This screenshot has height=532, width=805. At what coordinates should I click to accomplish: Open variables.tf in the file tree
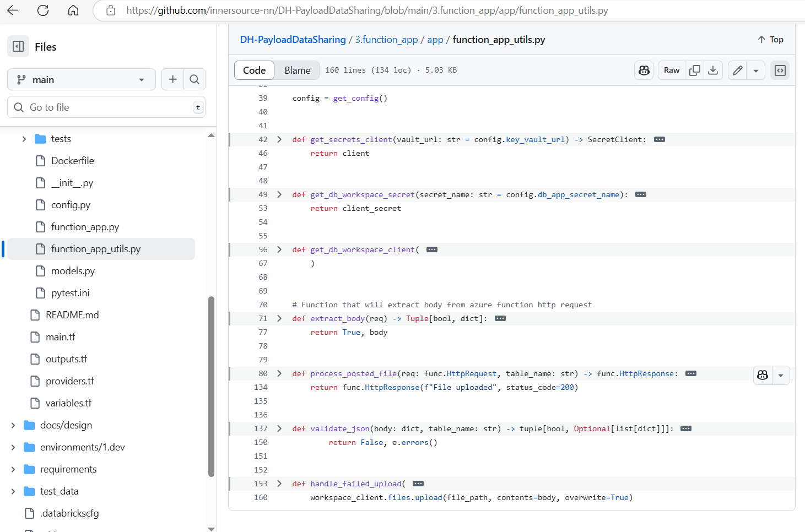68,403
